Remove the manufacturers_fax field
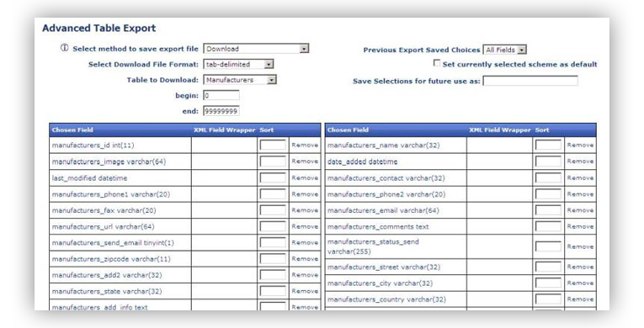This screenshot has width=644, height=328. 305,210
